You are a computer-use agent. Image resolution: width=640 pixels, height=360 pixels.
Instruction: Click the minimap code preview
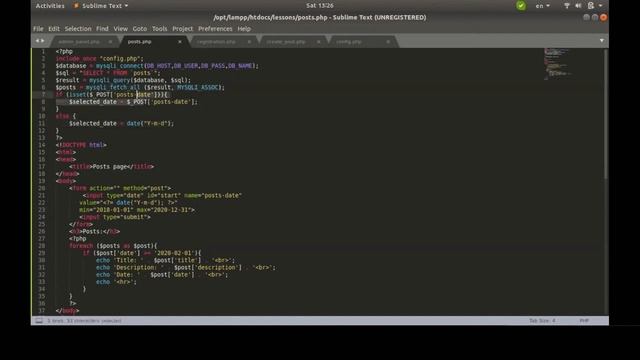557,64
